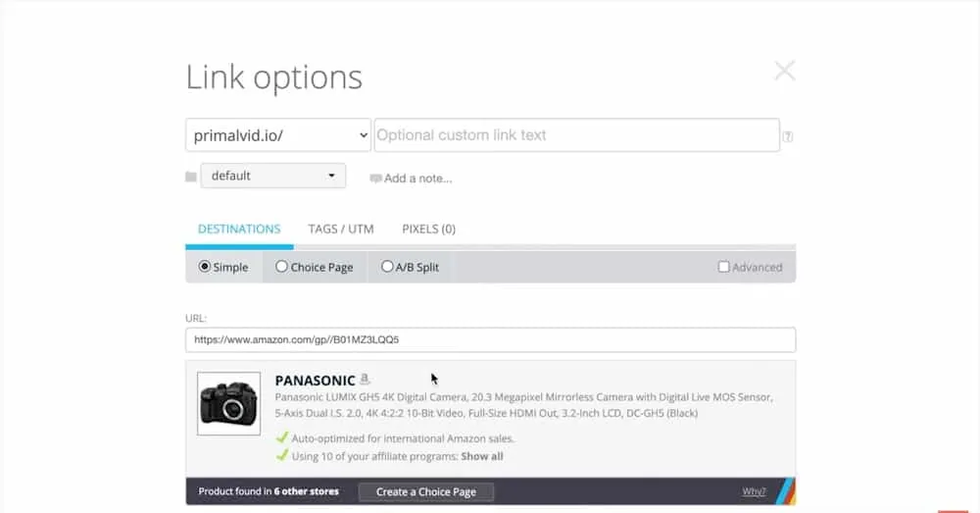Select the Choice Page radio button
Image resolution: width=980 pixels, height=513 pixels.
tap(281, 267)
